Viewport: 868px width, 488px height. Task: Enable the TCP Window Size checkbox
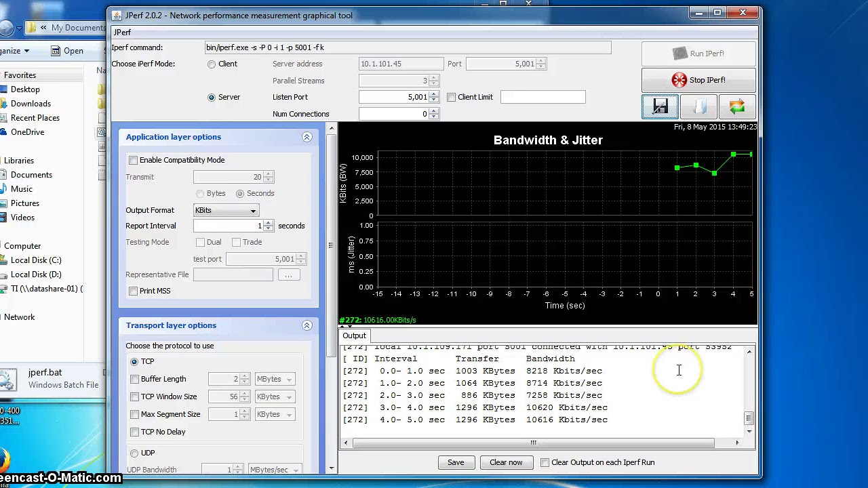coord(135,396)
